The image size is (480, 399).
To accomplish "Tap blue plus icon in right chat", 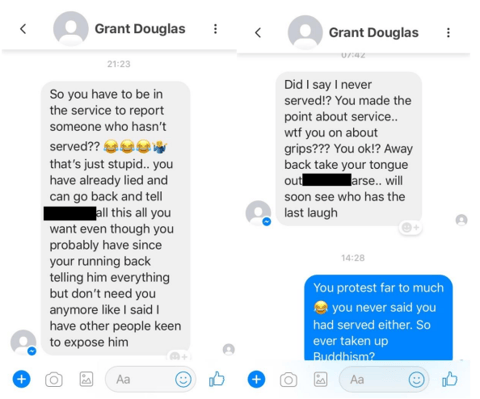I will pyautogui.click(x=256, y=379).
